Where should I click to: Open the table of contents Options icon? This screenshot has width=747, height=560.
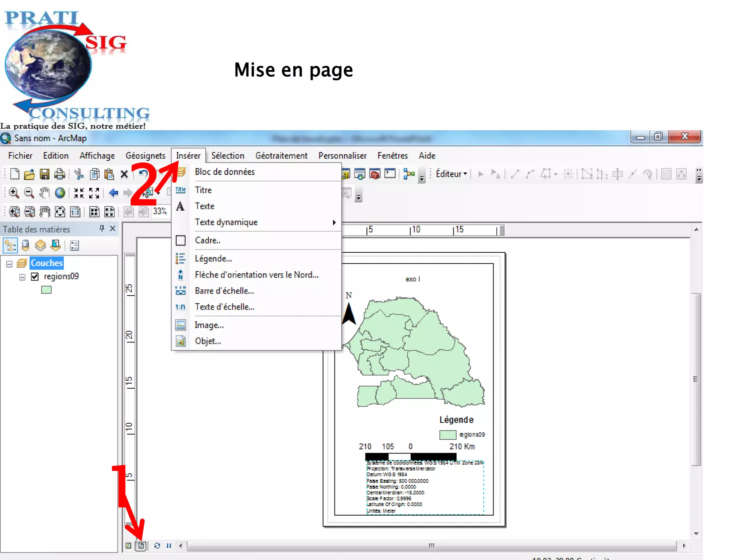[x=74, y=246]
